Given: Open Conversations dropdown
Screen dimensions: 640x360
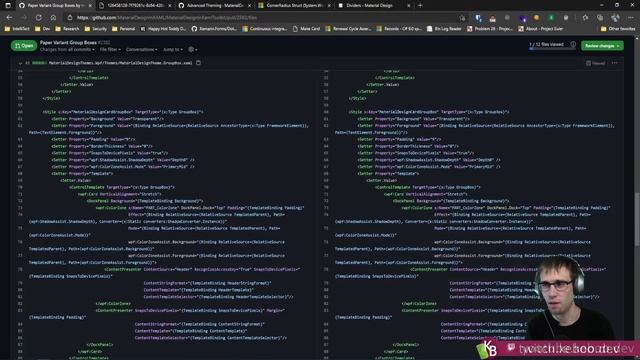Looking at the screenshot, I should pyautogui.click(x=142, y=49).
